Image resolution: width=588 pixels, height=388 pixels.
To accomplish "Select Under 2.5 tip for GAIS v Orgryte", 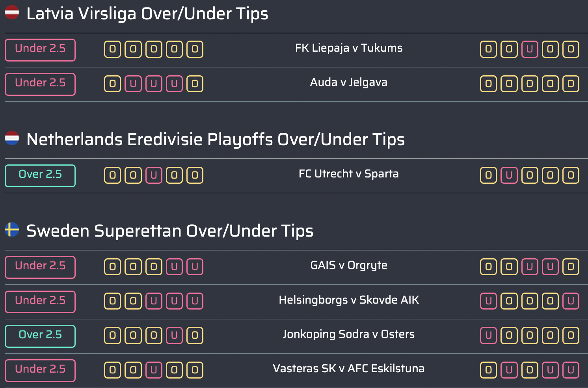I will click(x=40, y=267).
